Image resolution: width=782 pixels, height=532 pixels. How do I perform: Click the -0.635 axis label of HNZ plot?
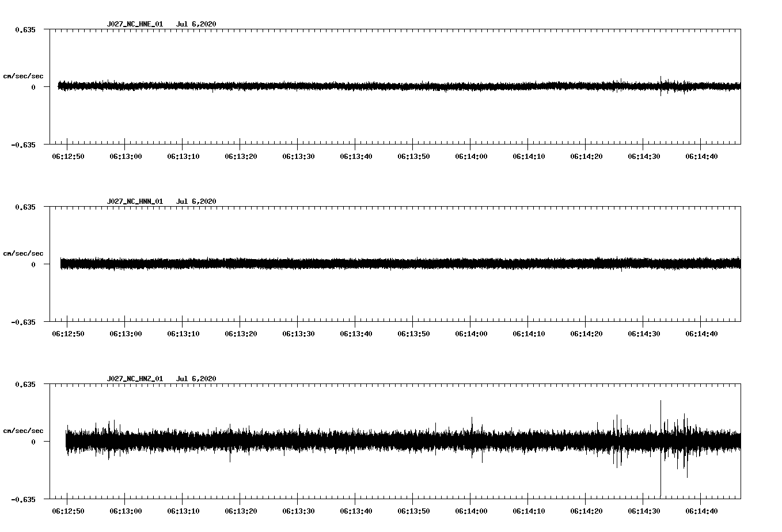click(x=23, y=499)
